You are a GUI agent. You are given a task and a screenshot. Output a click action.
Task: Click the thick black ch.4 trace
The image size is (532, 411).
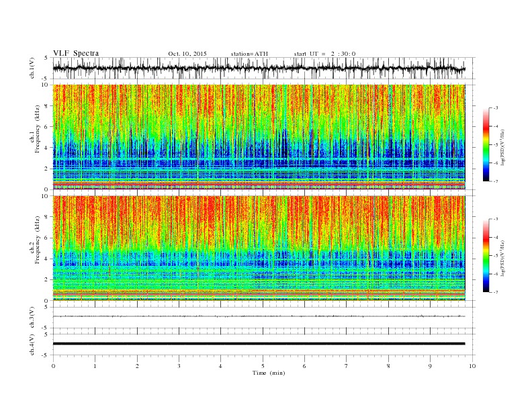[259, 344]
